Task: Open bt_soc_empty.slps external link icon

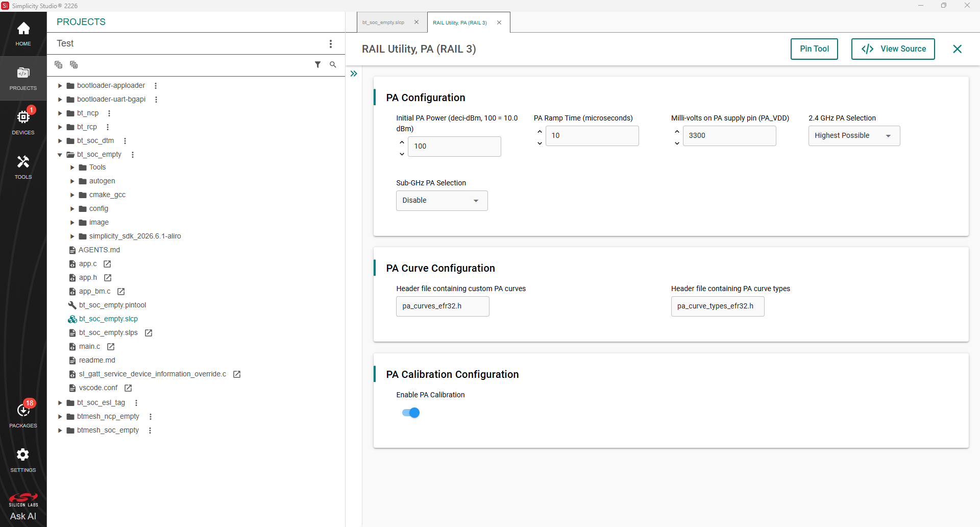Action: 149,333
